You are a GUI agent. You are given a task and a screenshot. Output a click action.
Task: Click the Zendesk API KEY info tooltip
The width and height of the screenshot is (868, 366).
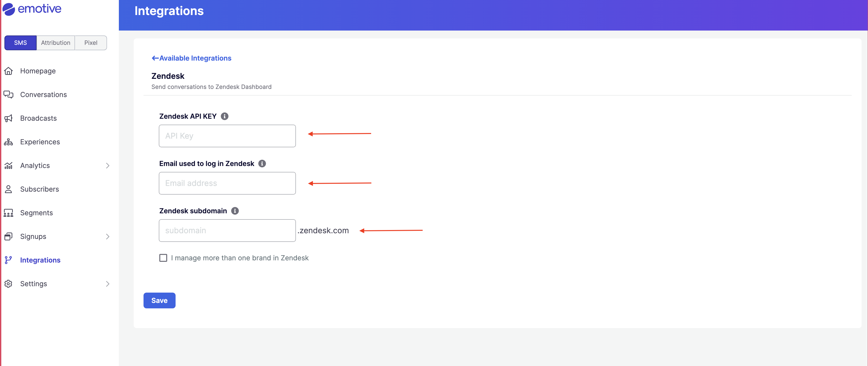tap(225, 116)
